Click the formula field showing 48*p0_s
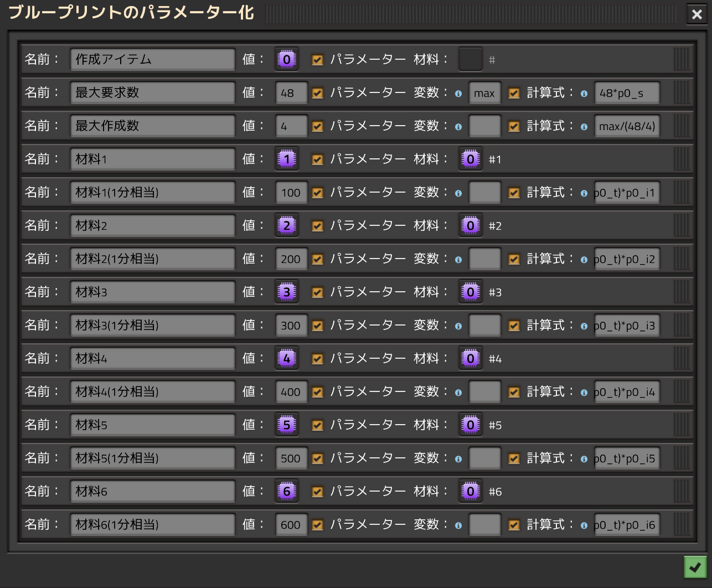The height and width of the screenshot is (588, 712). (627, 93)
